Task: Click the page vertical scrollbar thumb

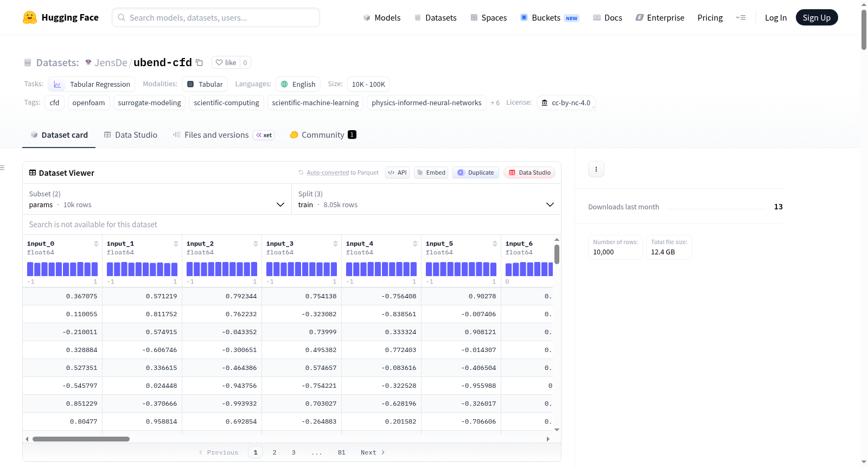Action: [x=864, y=29]
